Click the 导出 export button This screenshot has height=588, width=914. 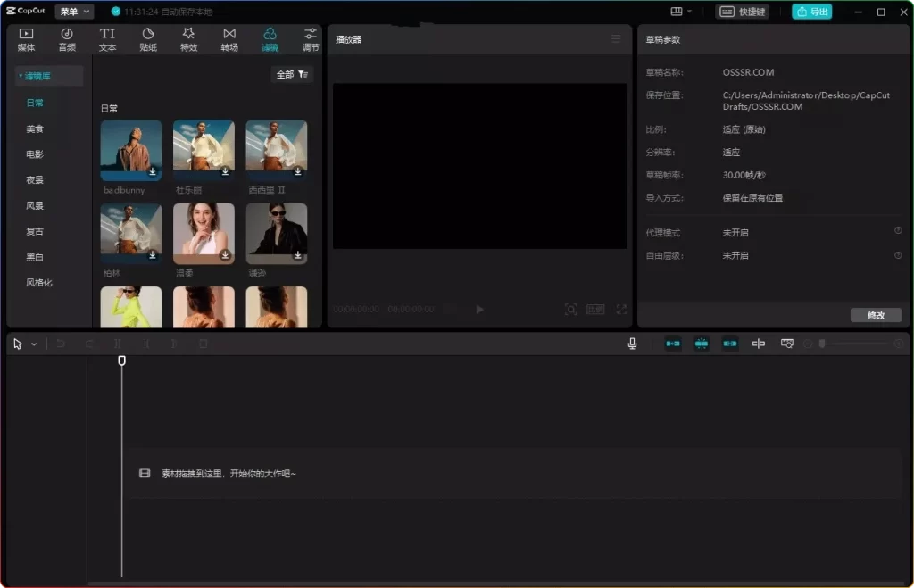point(811,12)
